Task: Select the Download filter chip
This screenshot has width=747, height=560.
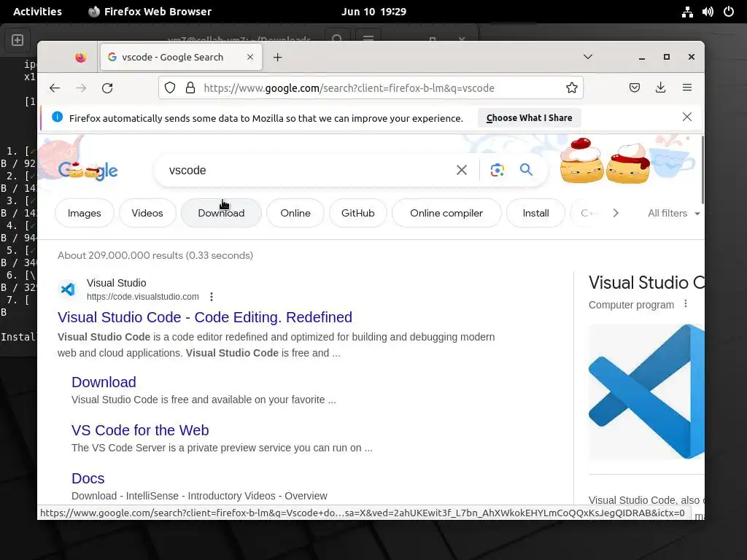Action: pyautogui.click(x=221, y=214)
